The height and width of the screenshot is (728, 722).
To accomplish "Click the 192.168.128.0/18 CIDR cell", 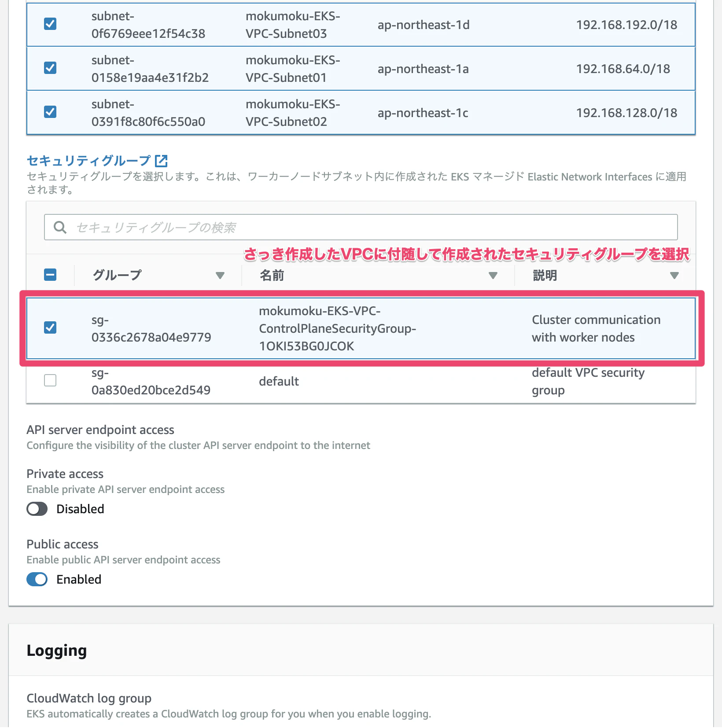I will click(x=626, y=113).
